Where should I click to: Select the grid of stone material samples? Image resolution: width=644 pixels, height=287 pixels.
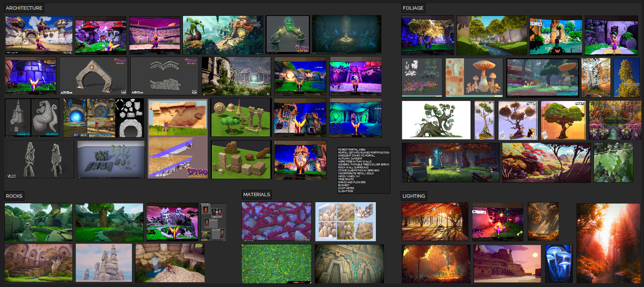pos(346,222)
